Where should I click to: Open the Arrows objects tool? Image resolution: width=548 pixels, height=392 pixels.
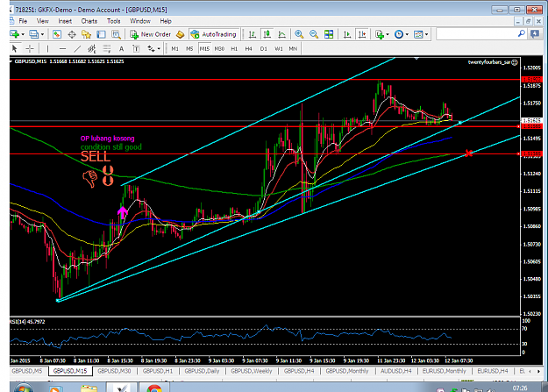tap(151, 48)
